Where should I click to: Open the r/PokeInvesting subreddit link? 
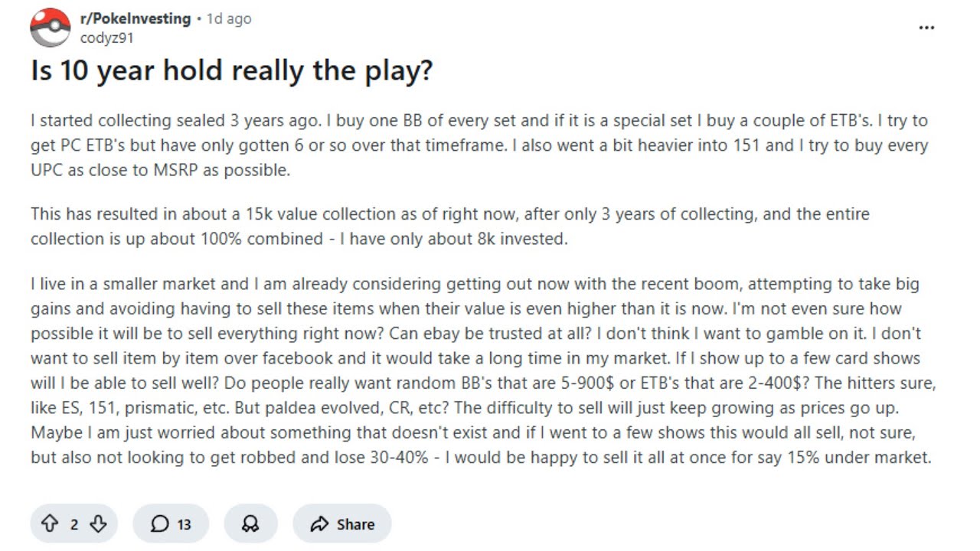pos(136,18)
